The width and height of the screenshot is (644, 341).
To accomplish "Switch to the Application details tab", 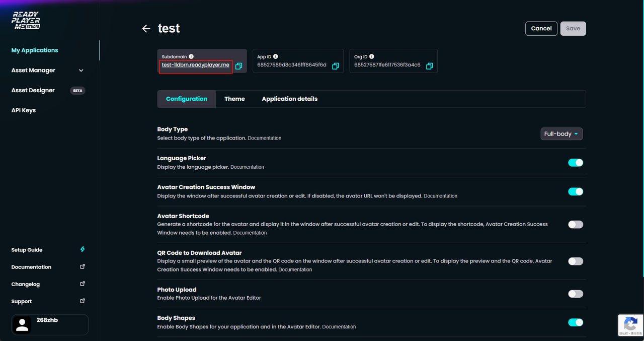I will [x=289, y=99].
